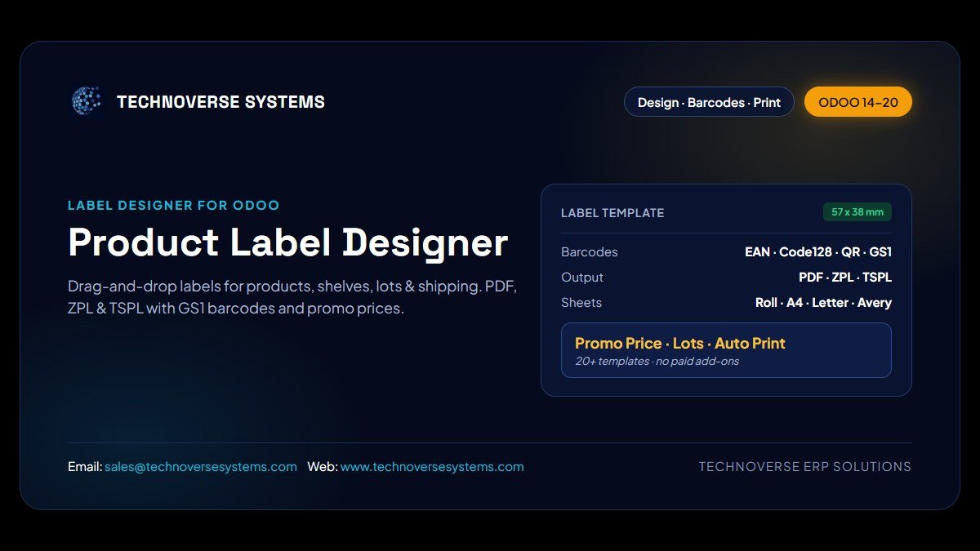This screenshot has width=980, height=551.
Task: Click the LABEL DESIGNER FOR ODOO subtitle
Action: point(173,206)
